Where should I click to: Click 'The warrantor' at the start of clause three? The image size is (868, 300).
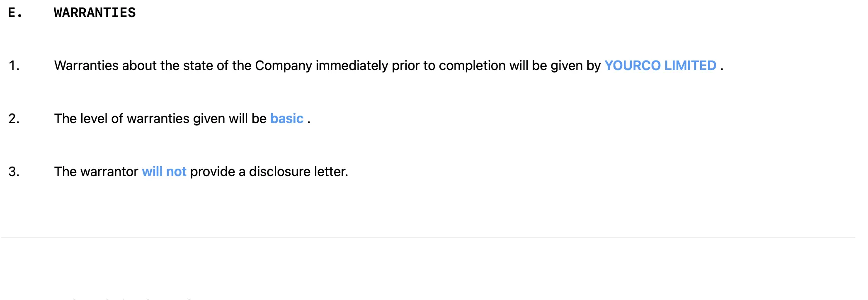click(96, 172)
